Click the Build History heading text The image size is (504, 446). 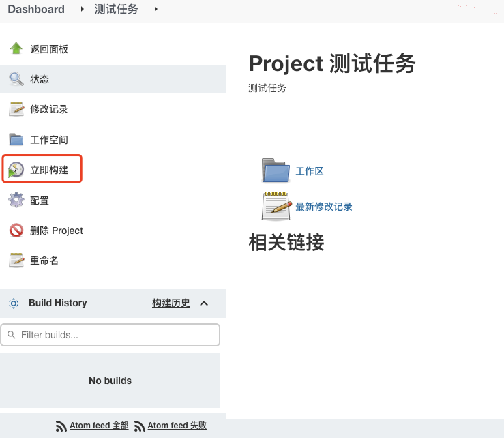click(x=58, y=303)
